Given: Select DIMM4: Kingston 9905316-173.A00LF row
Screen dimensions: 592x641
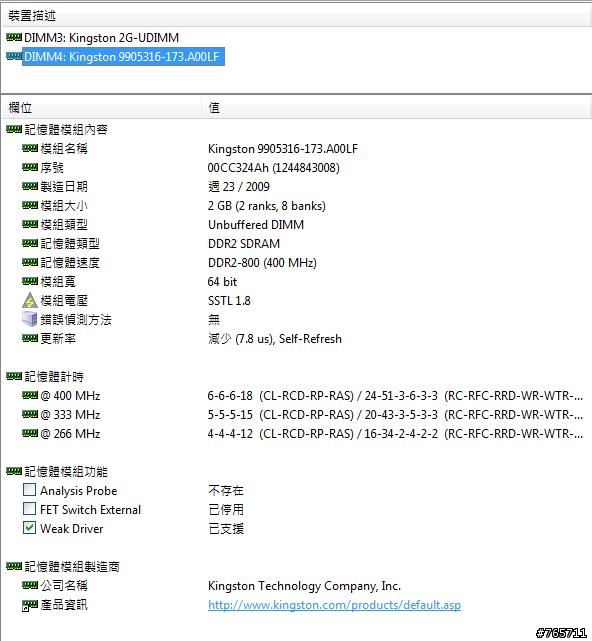Looking at the screenshot, I should tap(123, 56).
